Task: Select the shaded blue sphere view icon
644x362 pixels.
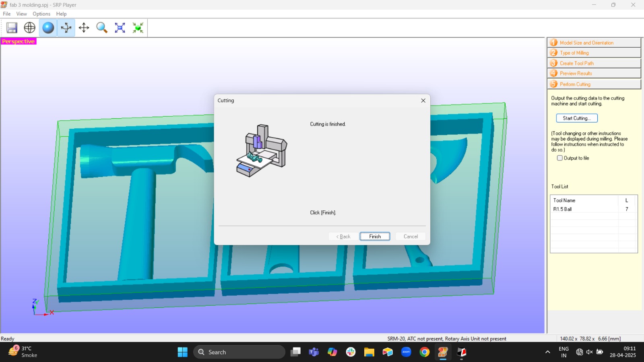Action: pyautogui.click(x=48, y=28)
